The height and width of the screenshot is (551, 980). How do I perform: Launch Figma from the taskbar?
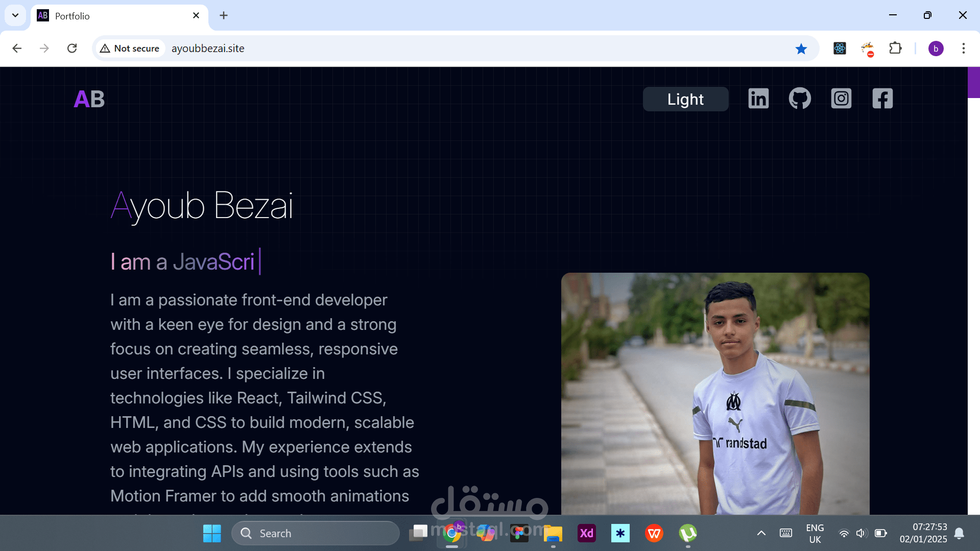pos(519,533)
